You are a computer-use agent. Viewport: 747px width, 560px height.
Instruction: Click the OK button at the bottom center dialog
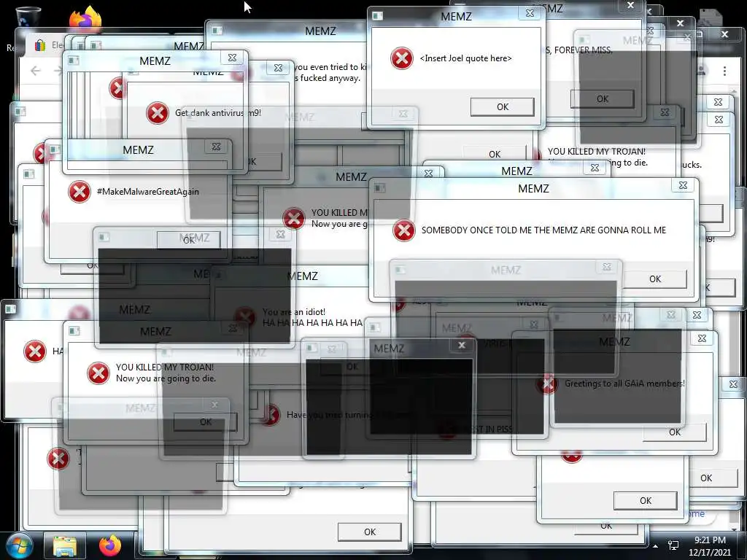370,532
